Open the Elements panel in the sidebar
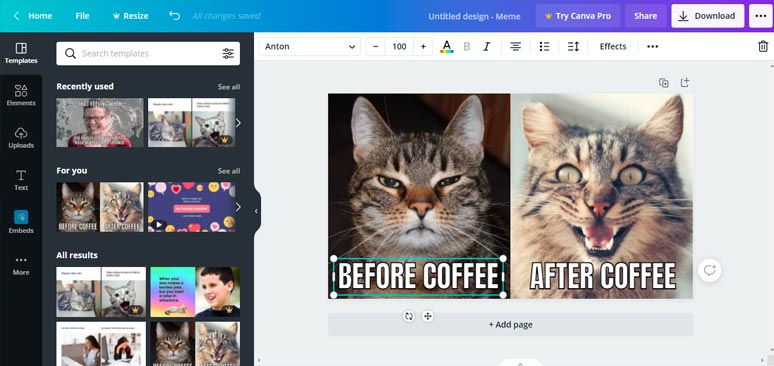 (x=21, y=95)
